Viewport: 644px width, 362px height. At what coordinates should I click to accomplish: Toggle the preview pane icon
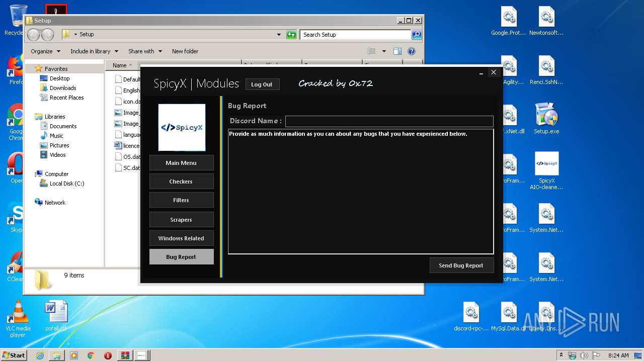397,51
